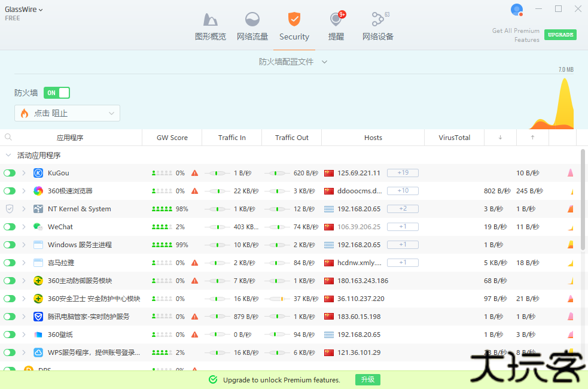This screenshot has height=389, width=588.
Task: Show the +19 more hosts for KuGou
Action: click(x=403, y=172)
